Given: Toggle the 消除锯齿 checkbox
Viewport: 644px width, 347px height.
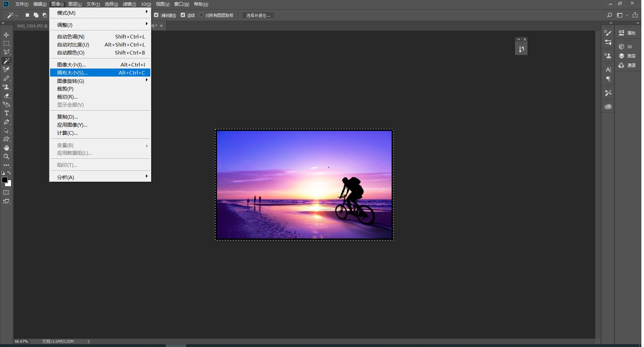Looking at the screenshot, I should tap(156, 15).
